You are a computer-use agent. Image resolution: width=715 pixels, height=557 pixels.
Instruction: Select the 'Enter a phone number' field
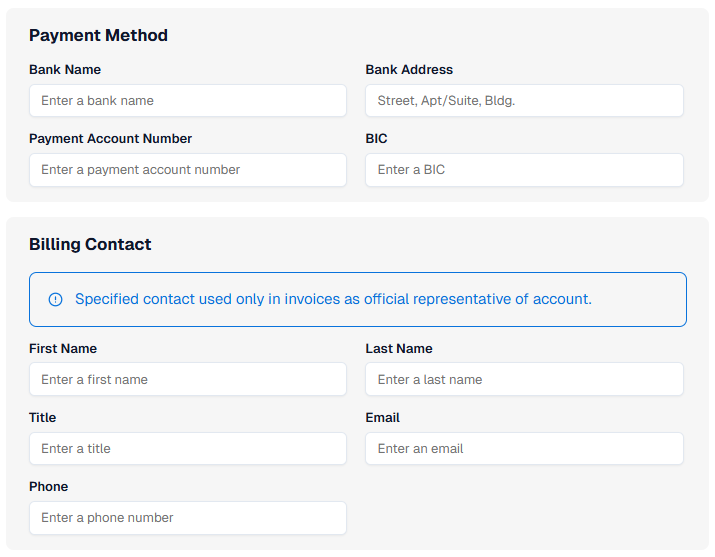(x=188, y=518)
